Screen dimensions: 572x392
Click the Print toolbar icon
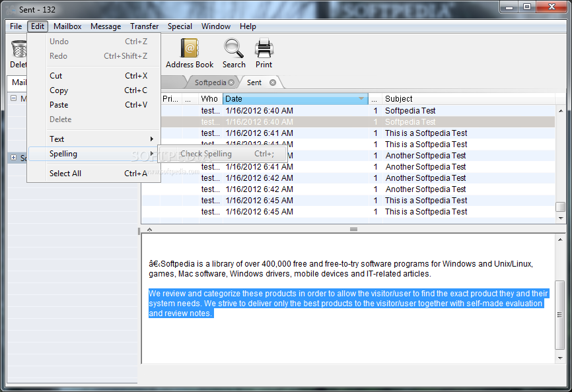pos(264,53)
